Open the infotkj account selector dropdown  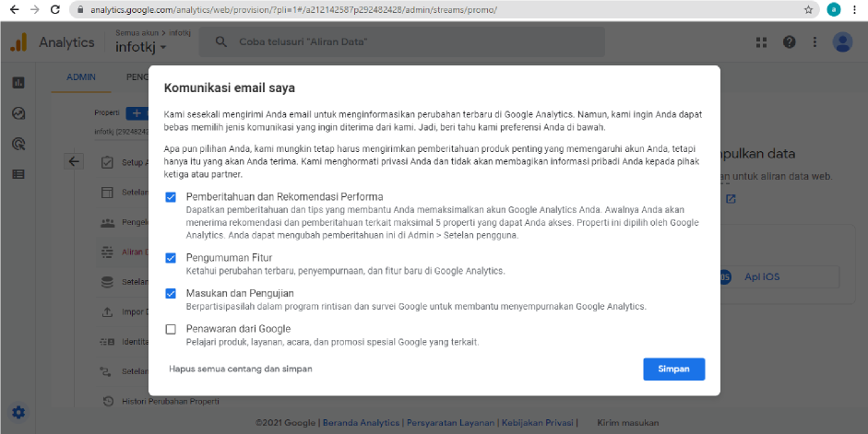(x=140, y=48)
